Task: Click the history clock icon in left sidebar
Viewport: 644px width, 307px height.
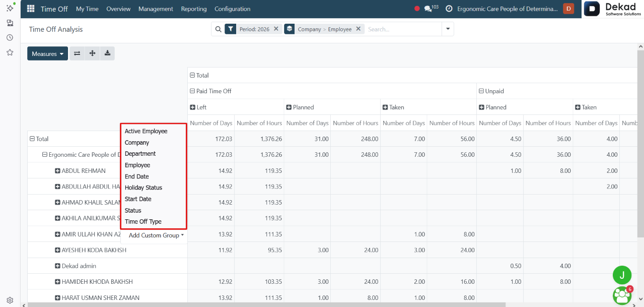Action: pyautogui.click(x=10, y=38)
